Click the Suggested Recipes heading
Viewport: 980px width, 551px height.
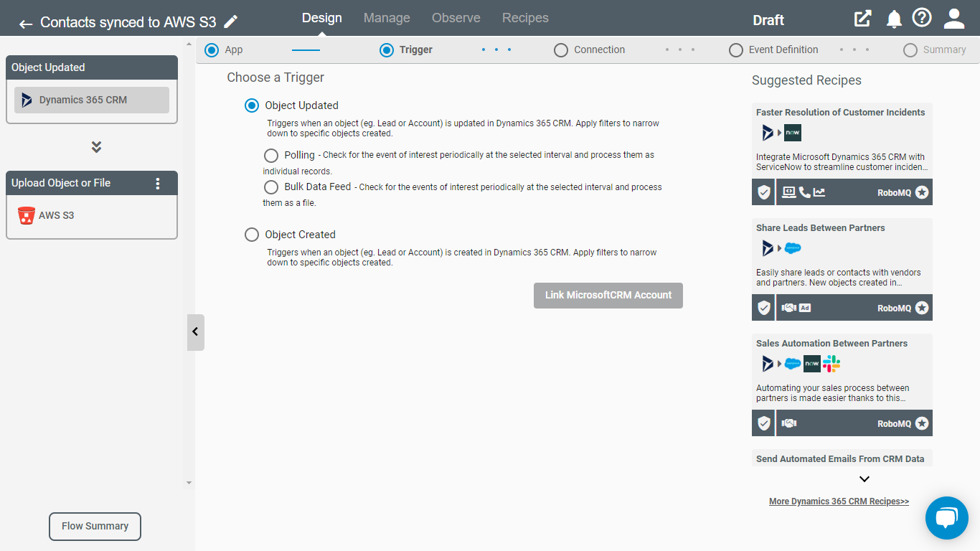806,80
